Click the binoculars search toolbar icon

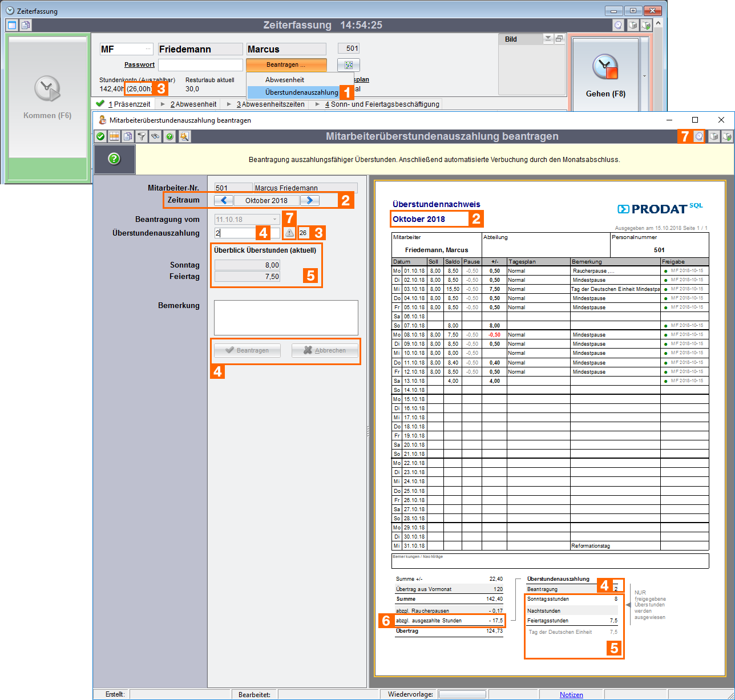tap(155, 136)
